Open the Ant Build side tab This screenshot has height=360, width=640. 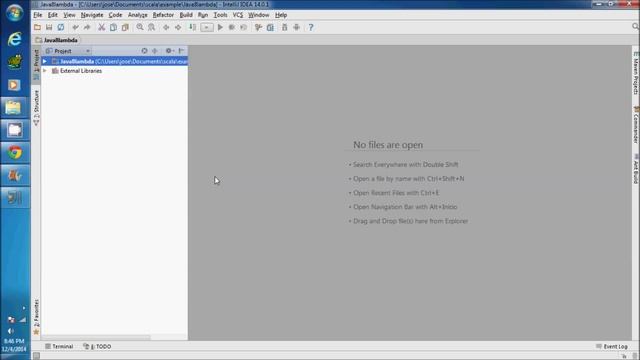(x=636, y=169)
